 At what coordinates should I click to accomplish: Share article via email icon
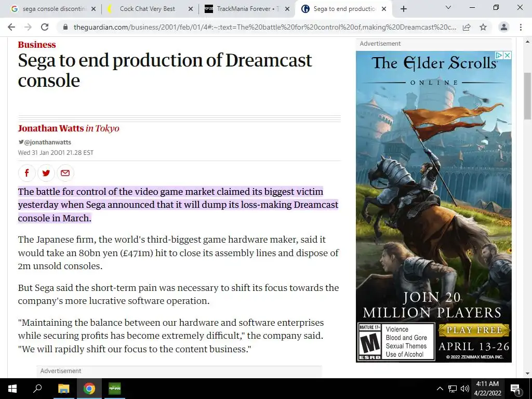click(x=65, y=173)
